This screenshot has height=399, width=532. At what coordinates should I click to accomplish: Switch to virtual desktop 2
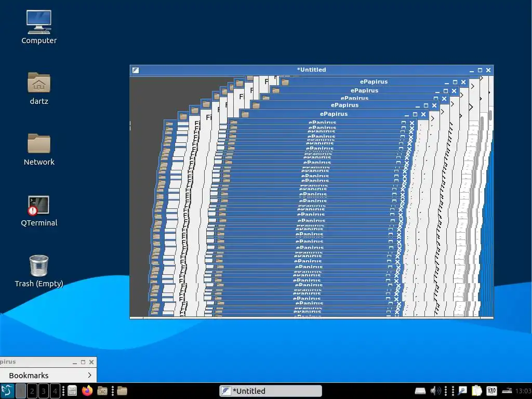tap(32, 391)
